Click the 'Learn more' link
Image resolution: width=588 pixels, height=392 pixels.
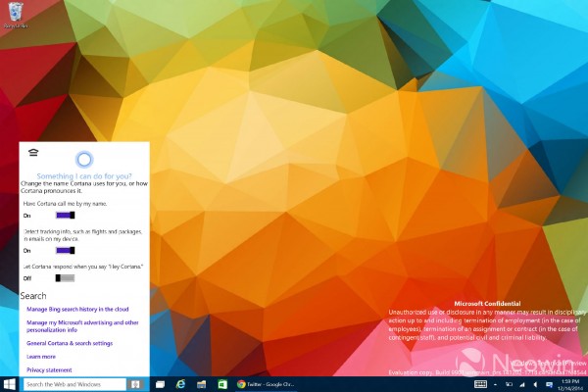click(40, 357)
